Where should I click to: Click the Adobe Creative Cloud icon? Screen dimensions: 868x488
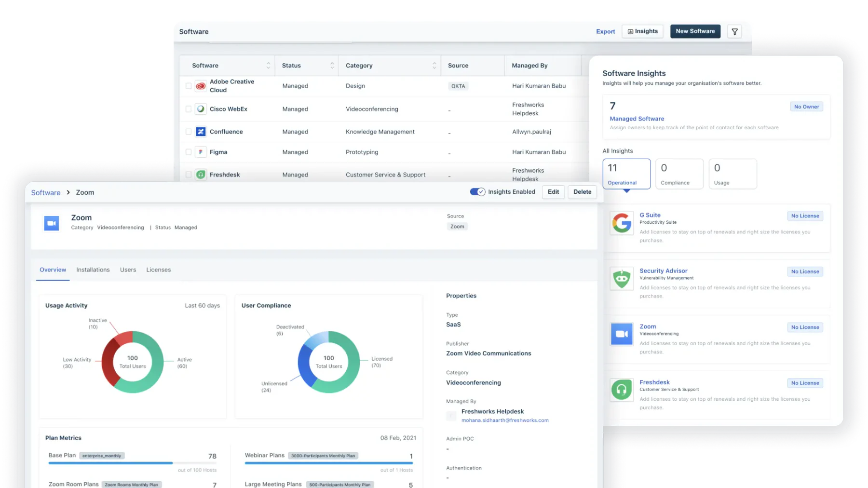(x=201, y=86)
